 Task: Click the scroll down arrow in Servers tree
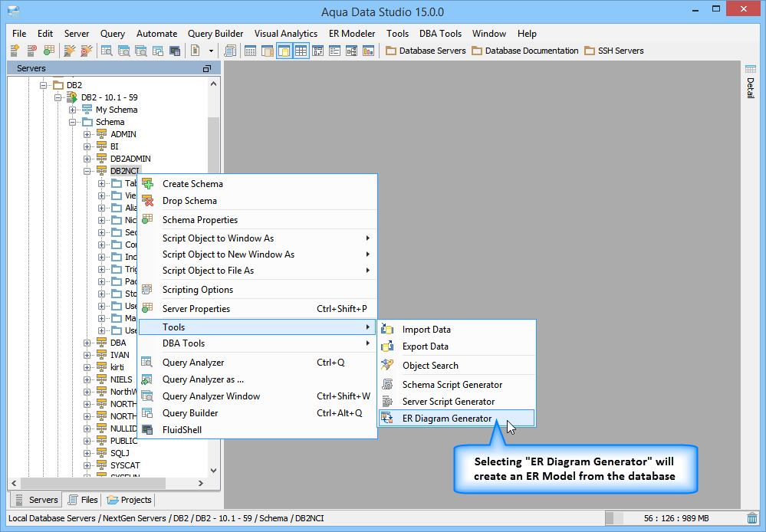[213, 471]
